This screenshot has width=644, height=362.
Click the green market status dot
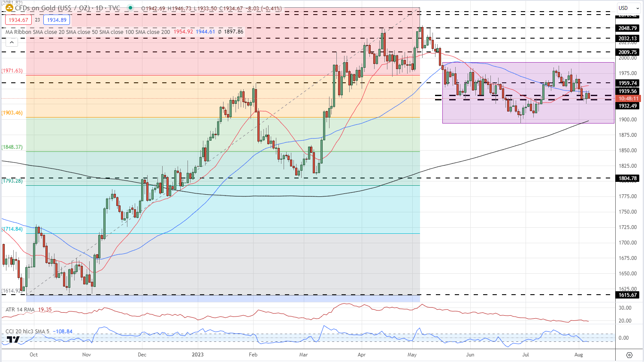click(x=130, y=8)
